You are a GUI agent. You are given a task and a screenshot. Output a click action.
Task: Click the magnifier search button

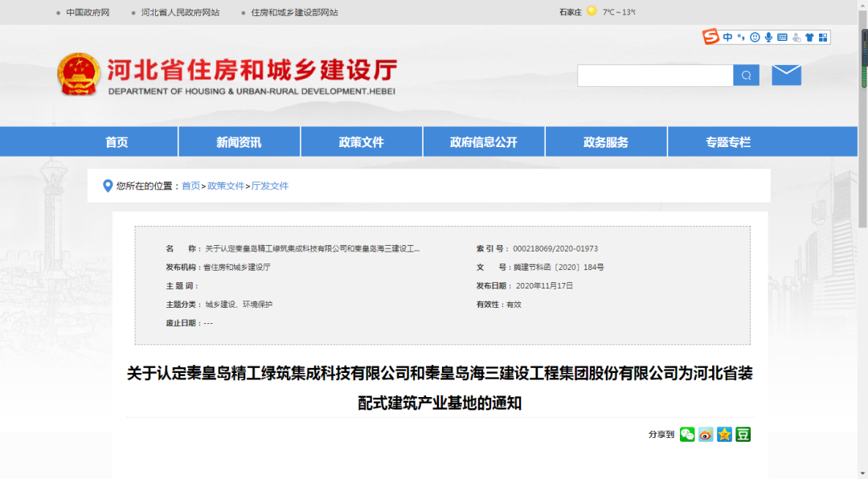click(746, 76)
